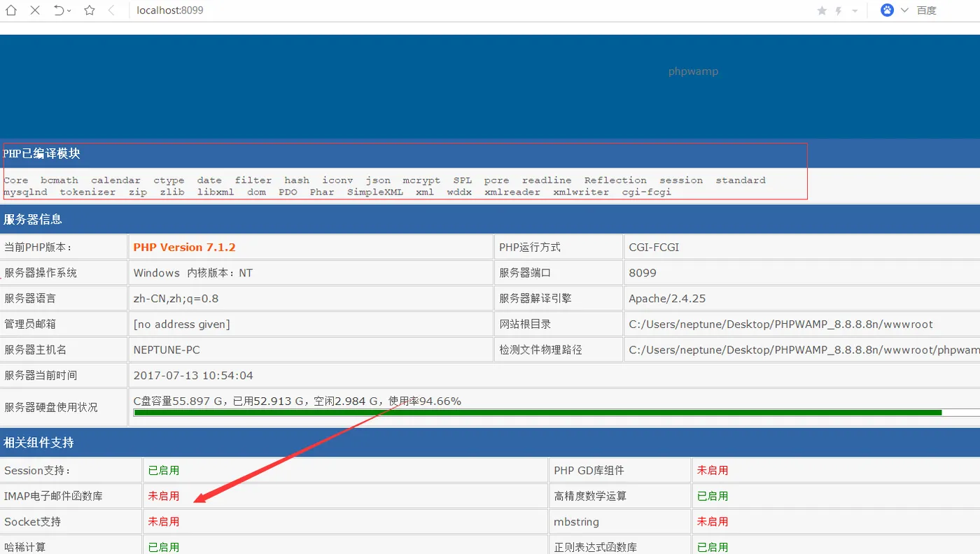
Task: Click the [no address given] admin email value
Action: click(181, 325)
